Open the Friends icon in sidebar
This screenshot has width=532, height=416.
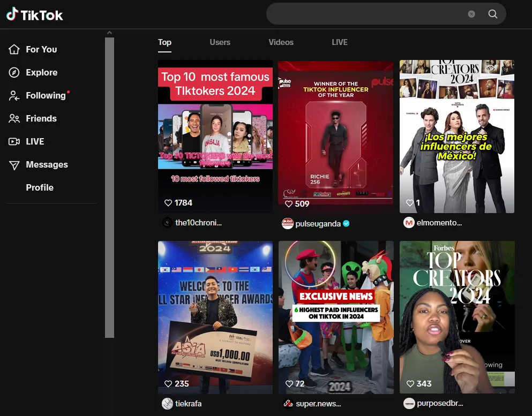pyautogui.click(x=14, y=118)
